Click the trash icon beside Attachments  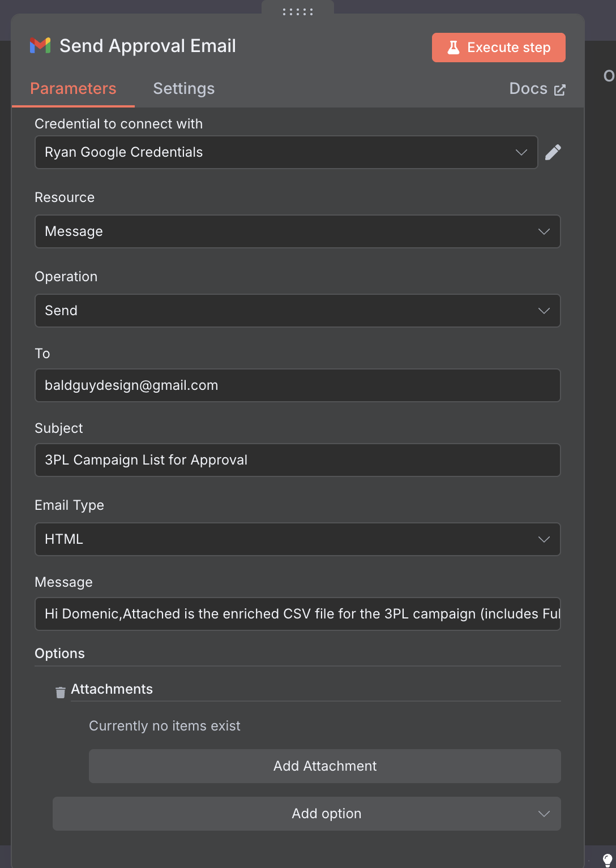[61, 692]
